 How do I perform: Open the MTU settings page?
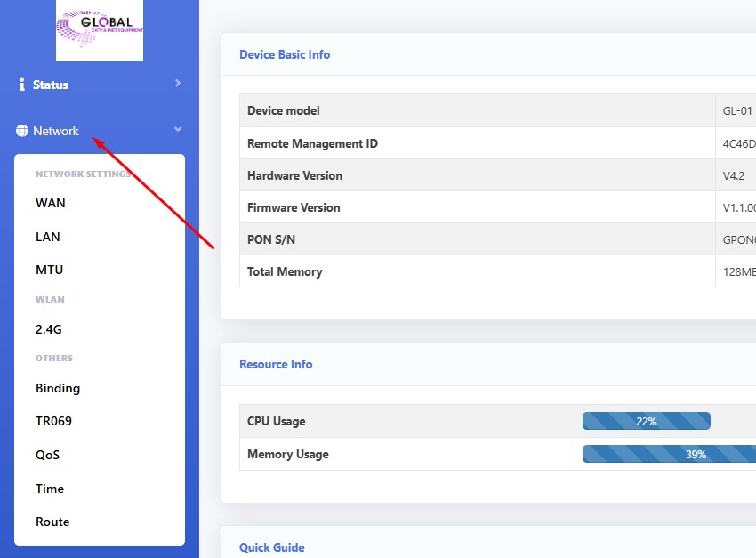point(49,270)
